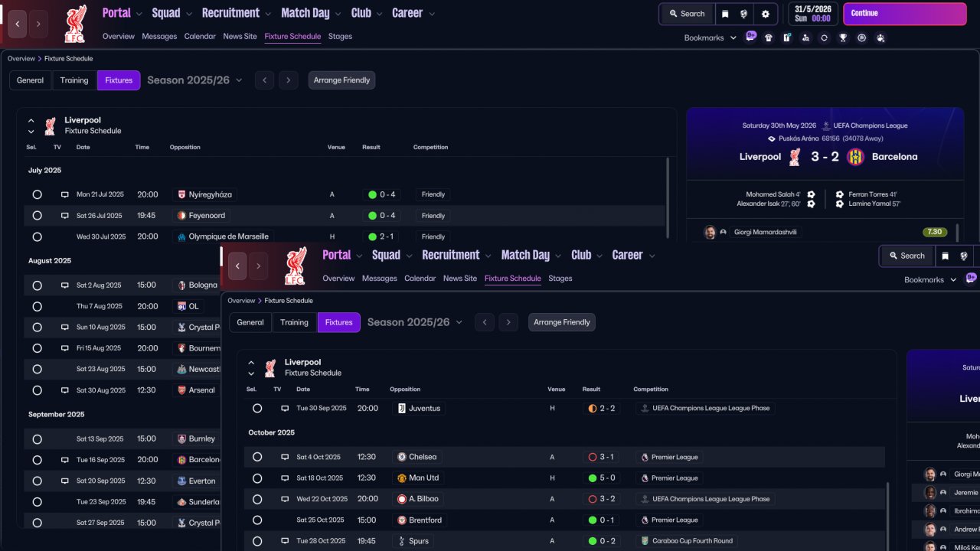Viewport: 980px width, 551px height.
Task: Click the Liverpool crest in the front window's top bar
Action: pos(295,266)
